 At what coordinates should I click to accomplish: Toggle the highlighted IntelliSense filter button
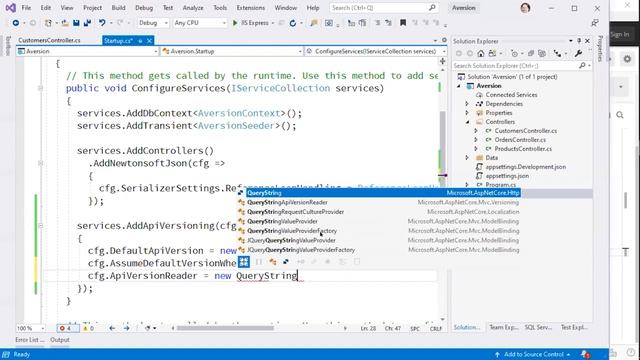(x=244, y=262)
